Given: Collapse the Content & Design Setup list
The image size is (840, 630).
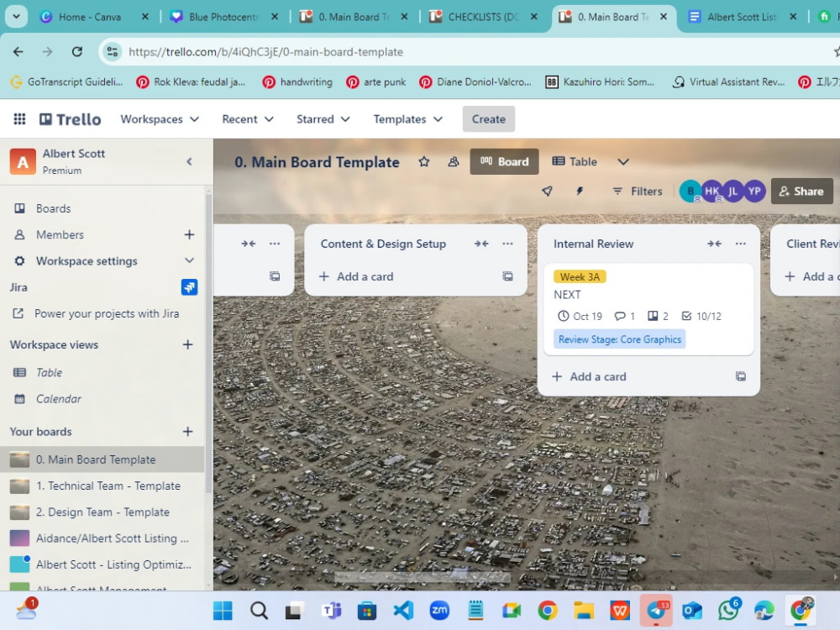Looking at the screenshot, I should coord(481,244).
